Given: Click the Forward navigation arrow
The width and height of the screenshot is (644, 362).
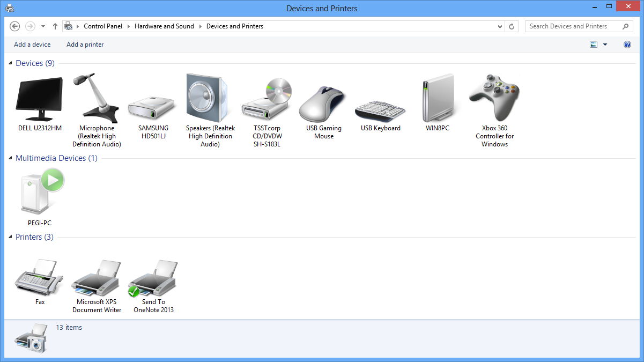Looking at the screenshot, I should pos(30,26).
